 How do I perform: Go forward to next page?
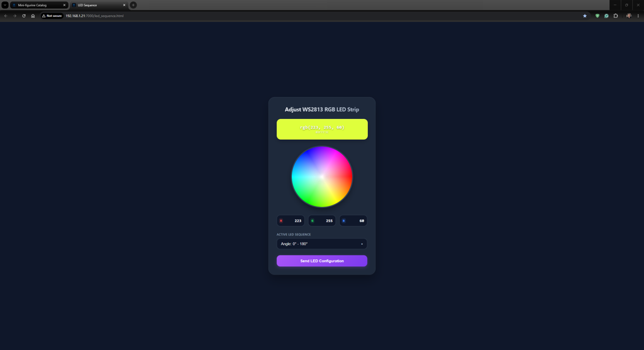[x=15, y=16]
